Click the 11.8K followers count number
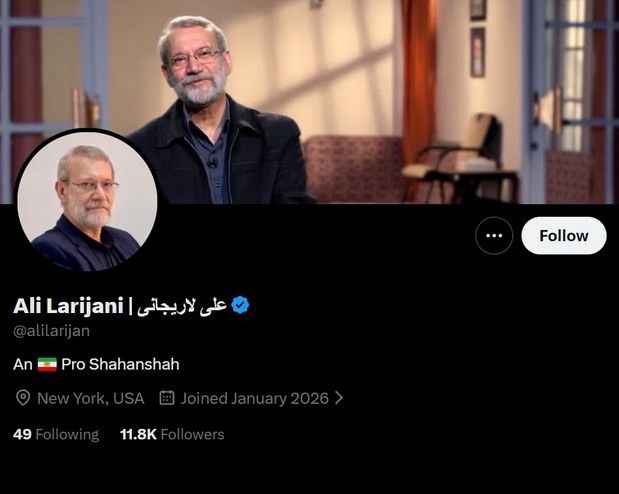 click(x=138, y=434)
